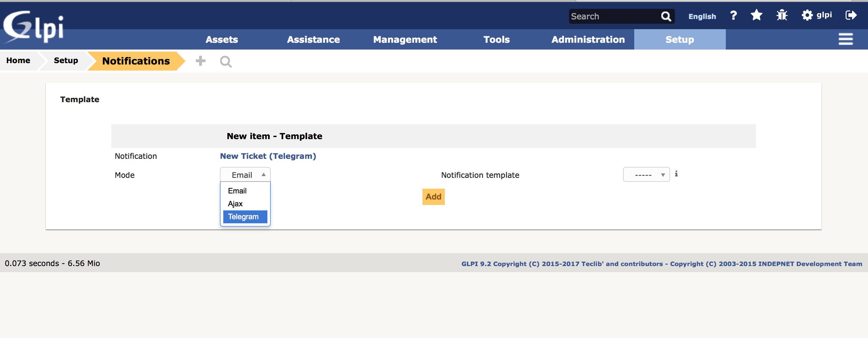Open the Assistance menu

[313, 39]
